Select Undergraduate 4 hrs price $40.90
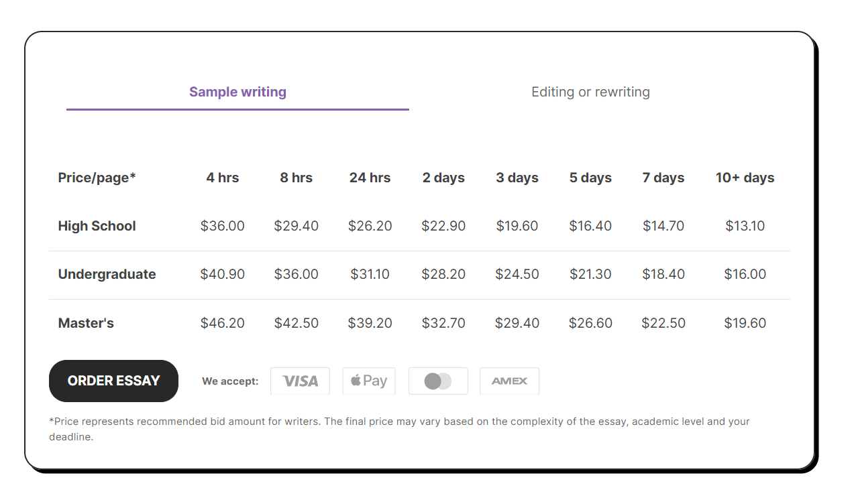This screenshot has width=852, height=504. (222, 274)
